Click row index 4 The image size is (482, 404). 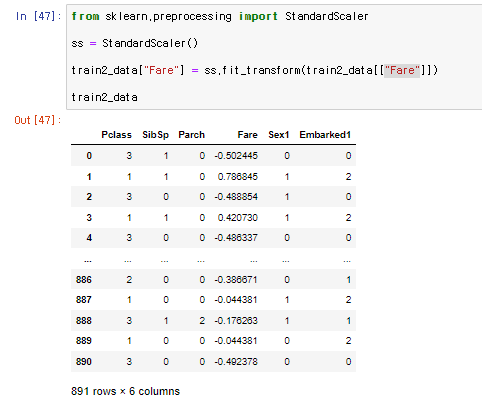tap(89, 238)
